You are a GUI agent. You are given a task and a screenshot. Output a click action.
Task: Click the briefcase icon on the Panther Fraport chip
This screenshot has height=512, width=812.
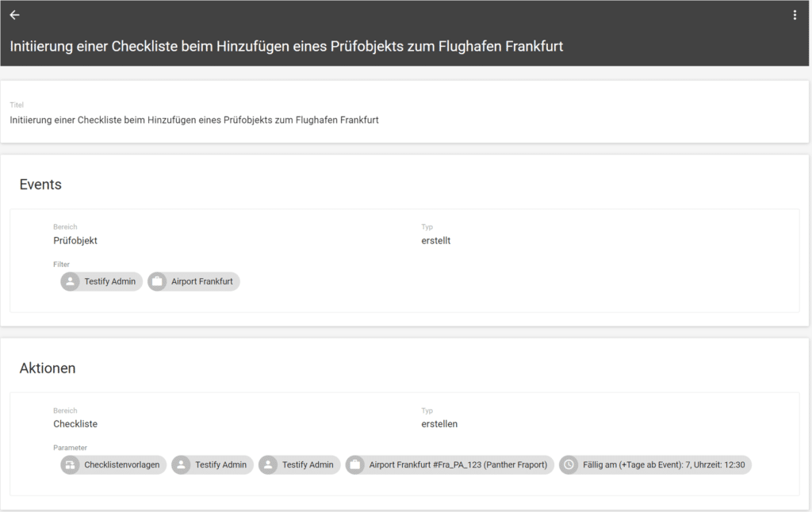[354, 465]
